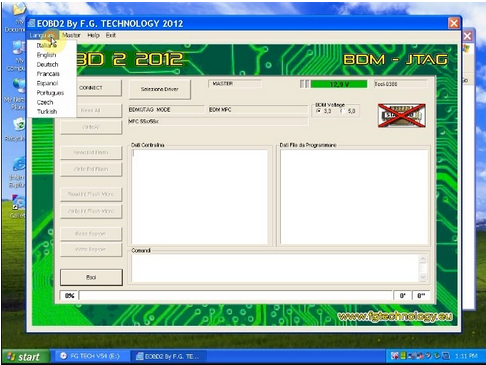Viewport: 486px width, 365px height.
Task: Click the Selezione Driver button
Action: [x=160, y=89]
